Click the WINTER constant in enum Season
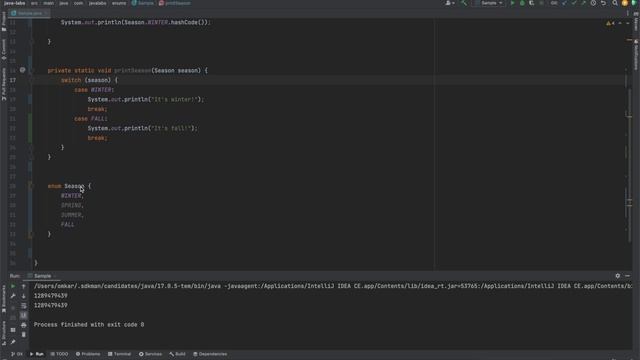Image resolution: width=640 pixels, height=360 pixels. pyautogui.click(x=71, y=196)
